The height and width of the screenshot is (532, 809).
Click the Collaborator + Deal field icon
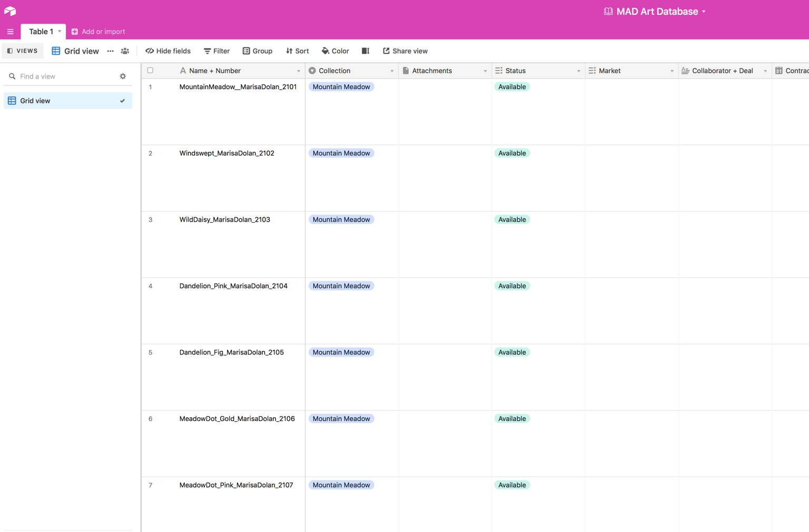pos(685,71)
